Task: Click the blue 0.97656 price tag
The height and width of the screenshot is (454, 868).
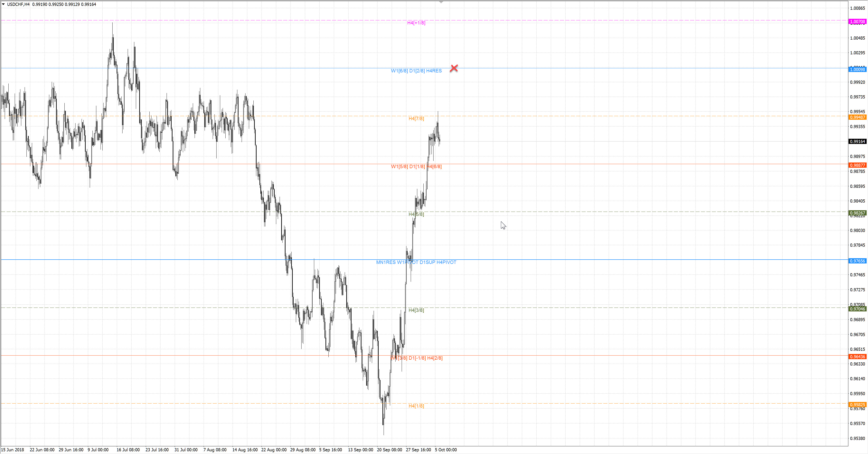Action: (x=857, y=261)
